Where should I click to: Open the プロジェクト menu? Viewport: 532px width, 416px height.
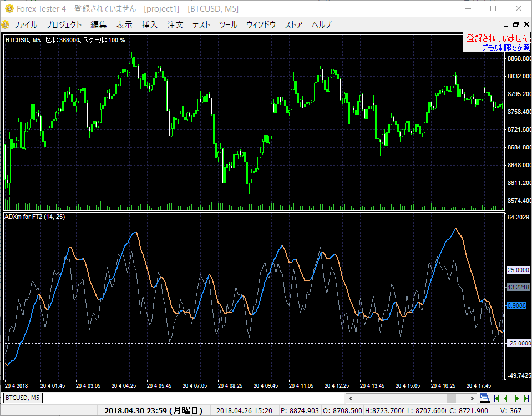pos(64,25)
